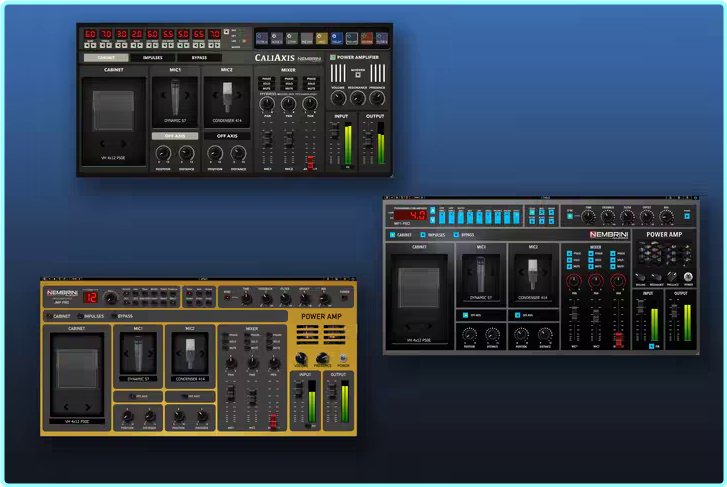This screenshot has height=487, width=727.
Task: Click Bypass tab in CaliAxis window
Action: 199,58
